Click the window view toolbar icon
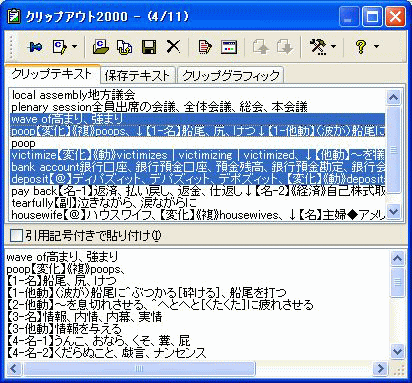Viewport: 412px width, 383px height. (229, 47)
